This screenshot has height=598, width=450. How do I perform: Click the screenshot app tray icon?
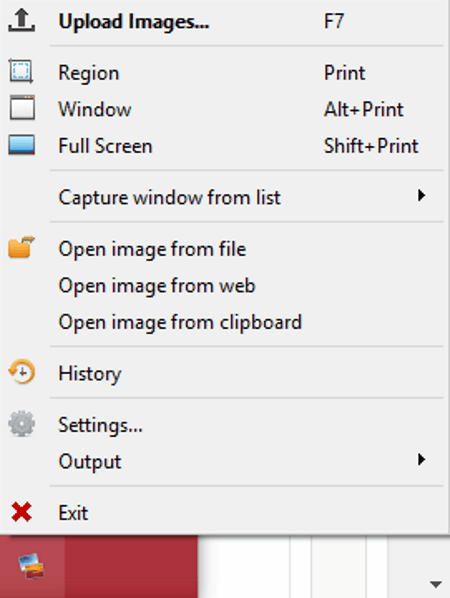[x=32, y=566]
